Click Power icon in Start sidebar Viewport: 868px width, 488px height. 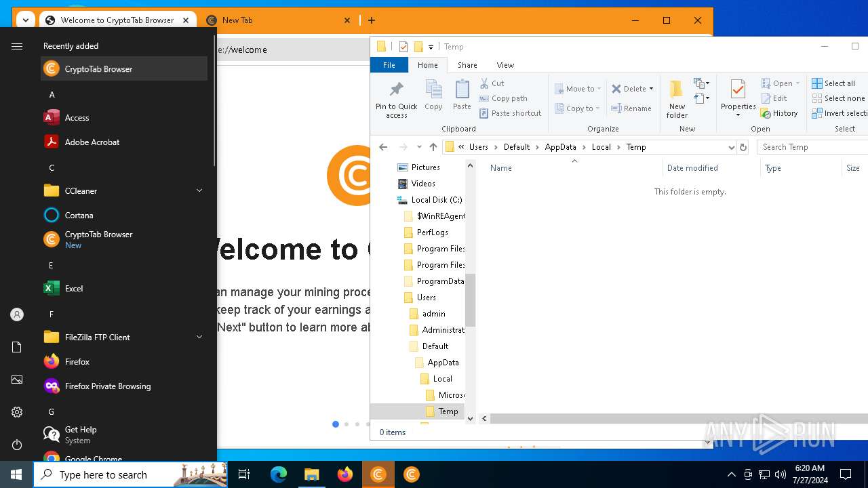pyautogui.click(x=17, y=445)
